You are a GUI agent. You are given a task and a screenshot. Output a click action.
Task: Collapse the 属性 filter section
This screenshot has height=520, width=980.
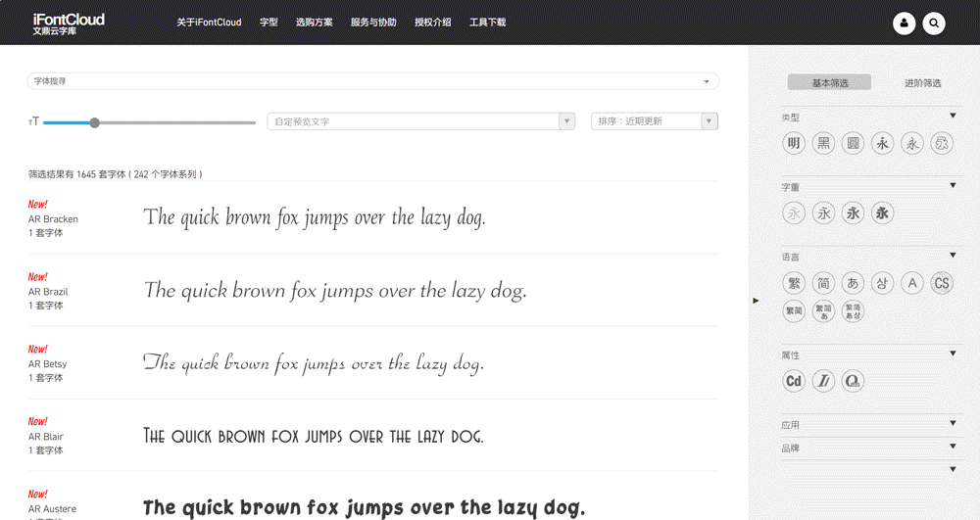953,354
